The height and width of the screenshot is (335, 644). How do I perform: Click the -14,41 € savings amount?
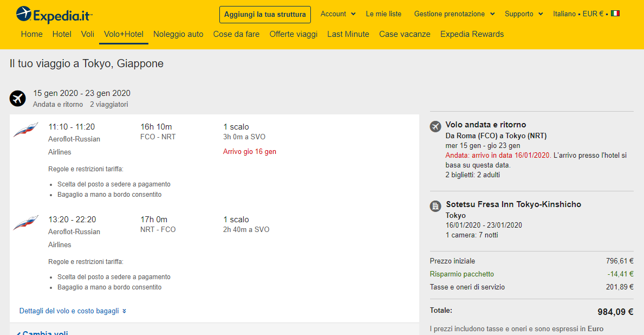[x=621, y=274]
